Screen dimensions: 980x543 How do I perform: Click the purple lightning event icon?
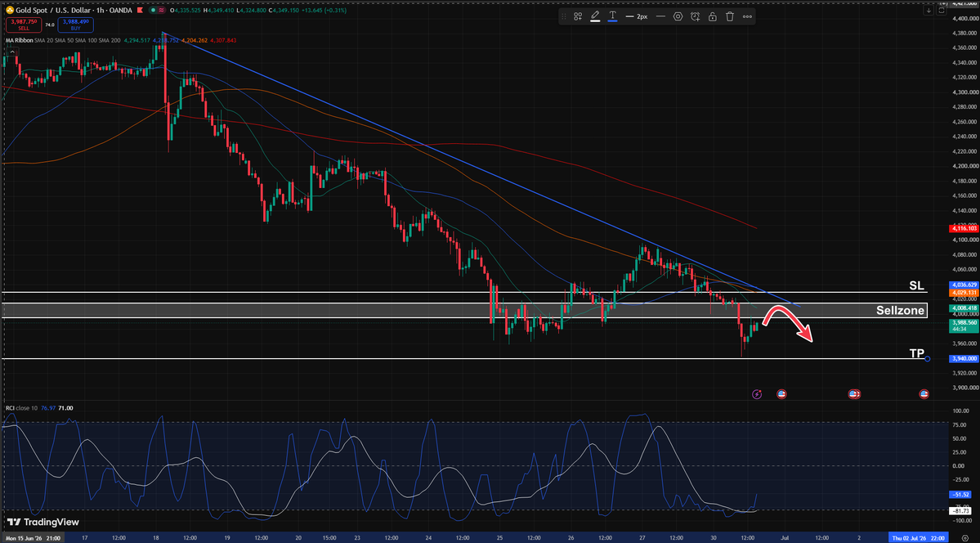pyautogui.click(x=758, y=394)
